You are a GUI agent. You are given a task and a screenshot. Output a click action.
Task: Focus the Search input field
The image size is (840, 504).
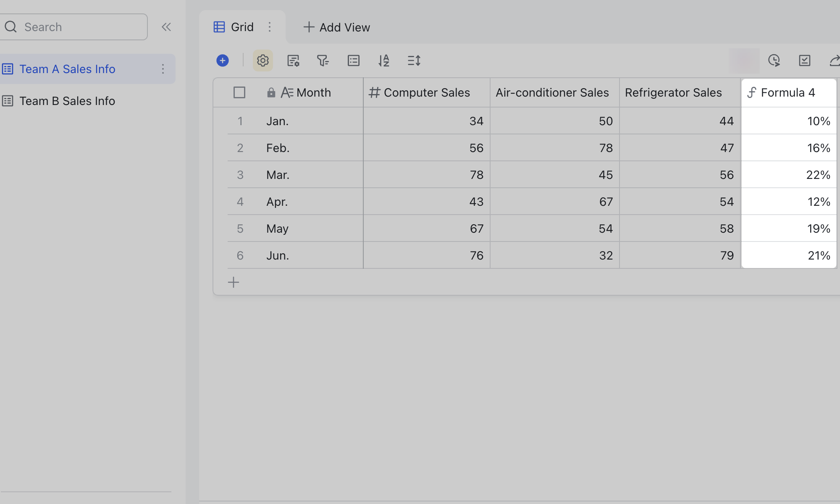(73, 27)
